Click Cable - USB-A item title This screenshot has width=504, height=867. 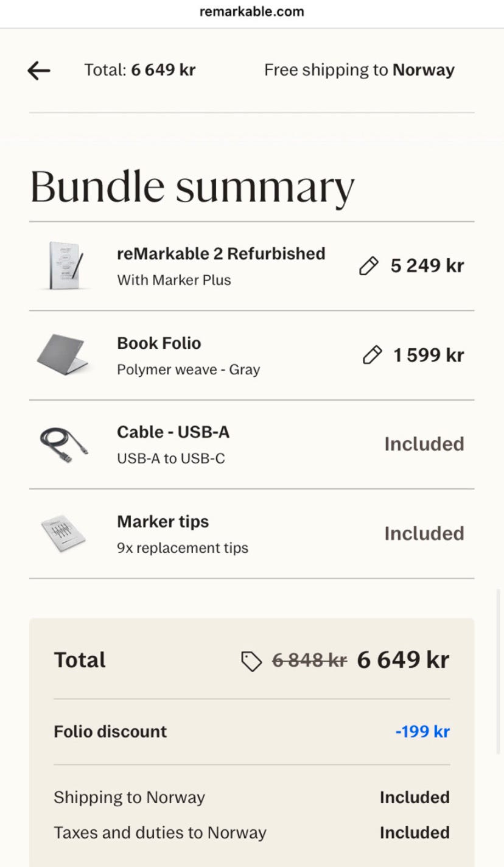coord(173,432)
